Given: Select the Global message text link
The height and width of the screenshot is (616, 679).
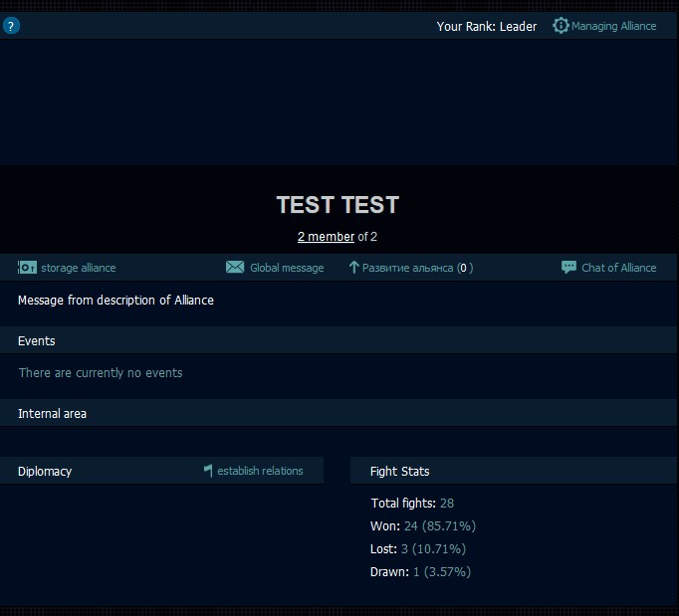Looking at the screenshot, I should 287,268.
